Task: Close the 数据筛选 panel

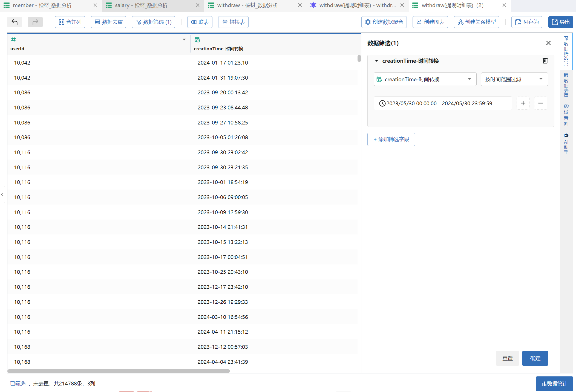Action: [548, 43]
